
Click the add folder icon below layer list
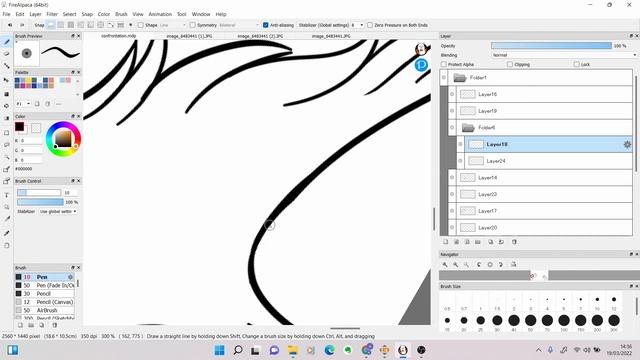(x=478, y=242)
